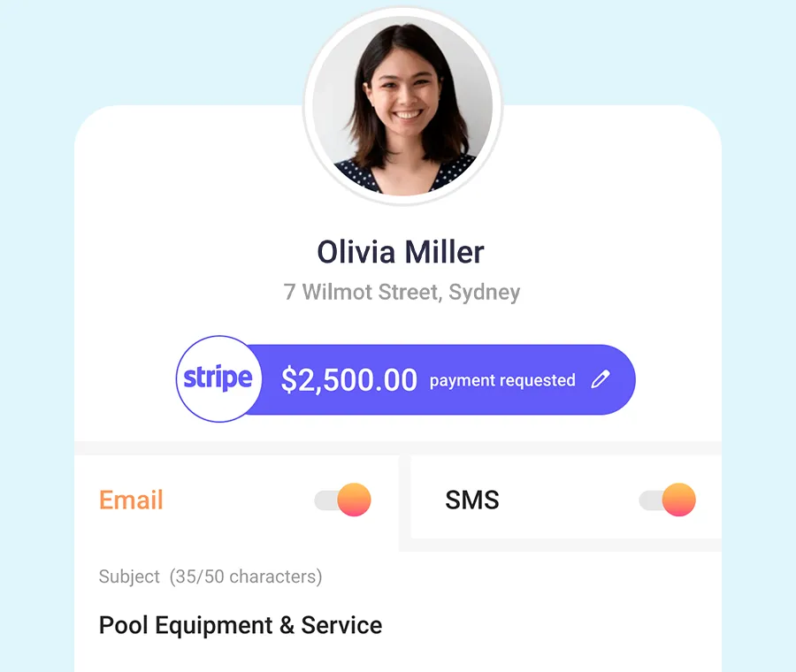
Task: Click the grey track of Email switch
Action: click(x=326, y=500)
